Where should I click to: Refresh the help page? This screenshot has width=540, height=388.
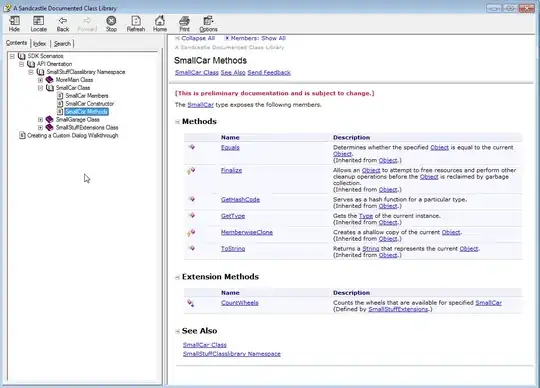pyautogui.click(x=136, y=24)
